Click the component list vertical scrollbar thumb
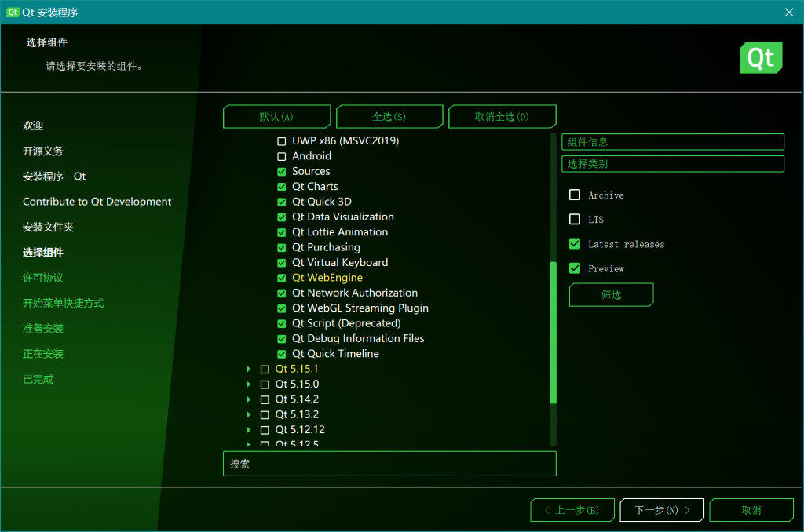Image resolution: width=804 pixels, height=532 pixels. pos(553,333)
